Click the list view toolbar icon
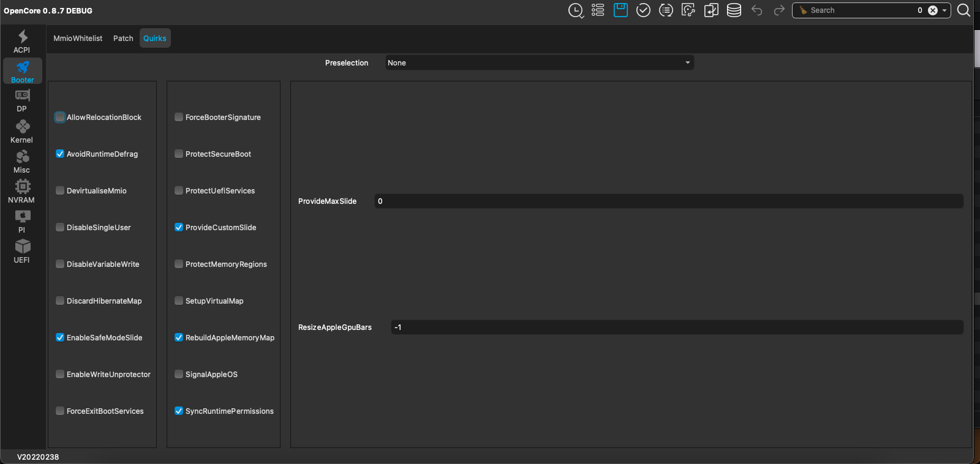Image resolution: width=980 pixels, height=464 pixels. 598,10
